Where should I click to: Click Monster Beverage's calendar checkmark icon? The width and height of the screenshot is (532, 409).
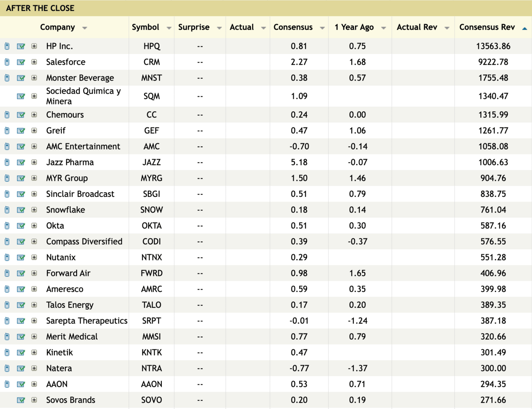(x=21, y=78)
